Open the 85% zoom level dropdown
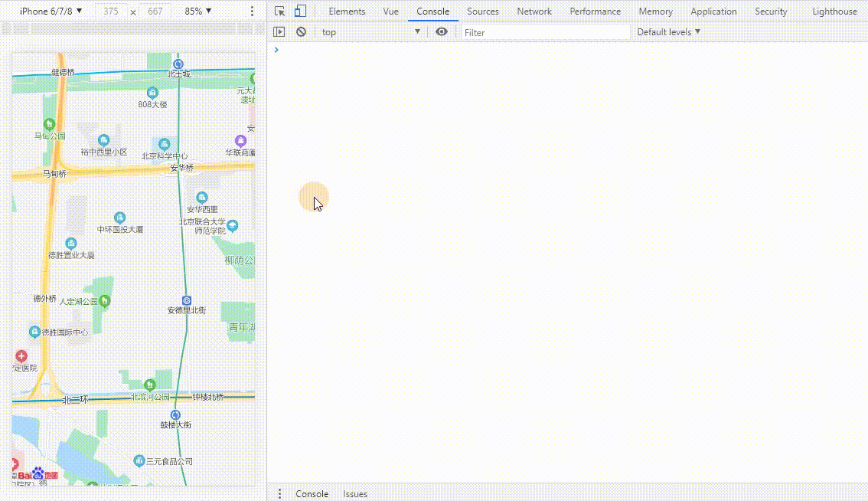Screen dimensions: 868x501 [198, 11]
